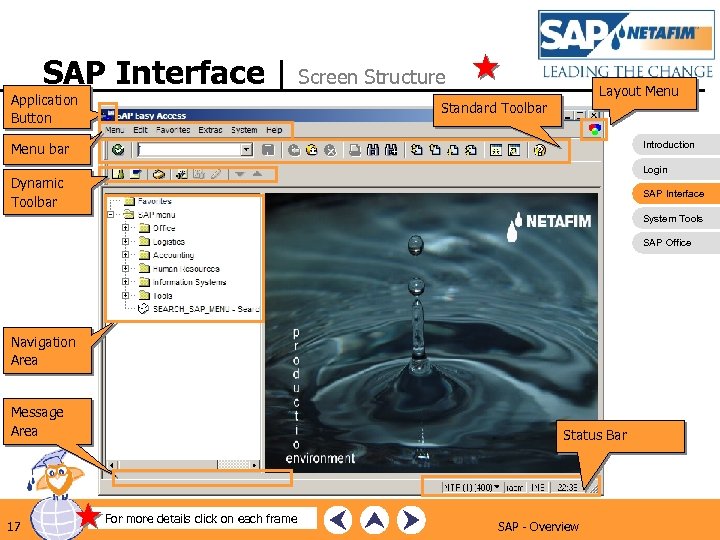Click the Cancel X icon in standard toolbar
Screen dimensions: 720x540
330,150
